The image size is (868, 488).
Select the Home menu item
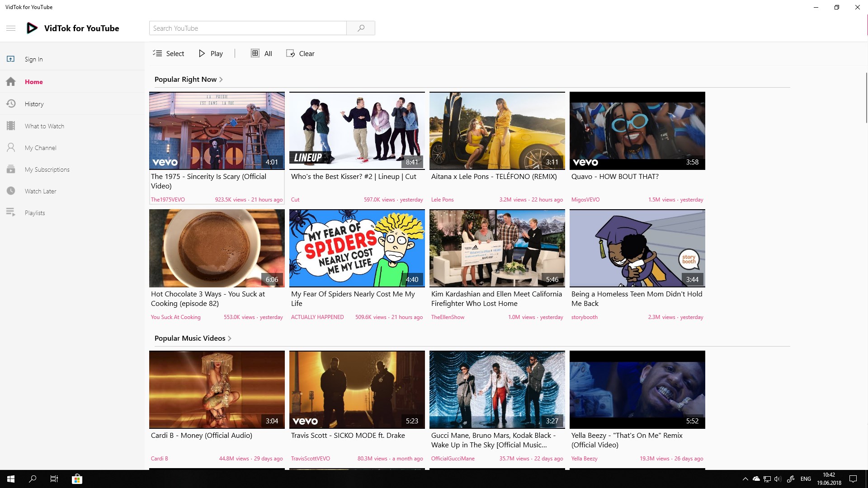tap(33, 82)
